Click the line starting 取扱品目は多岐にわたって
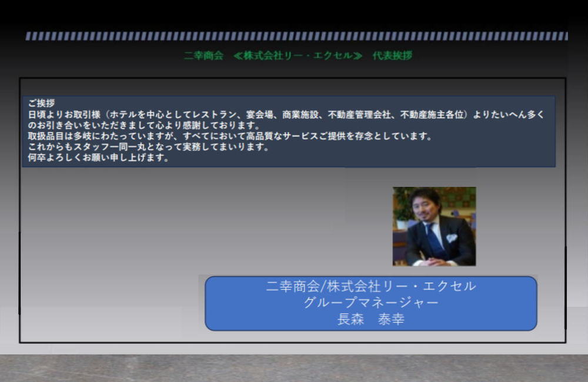 [230, 136]
